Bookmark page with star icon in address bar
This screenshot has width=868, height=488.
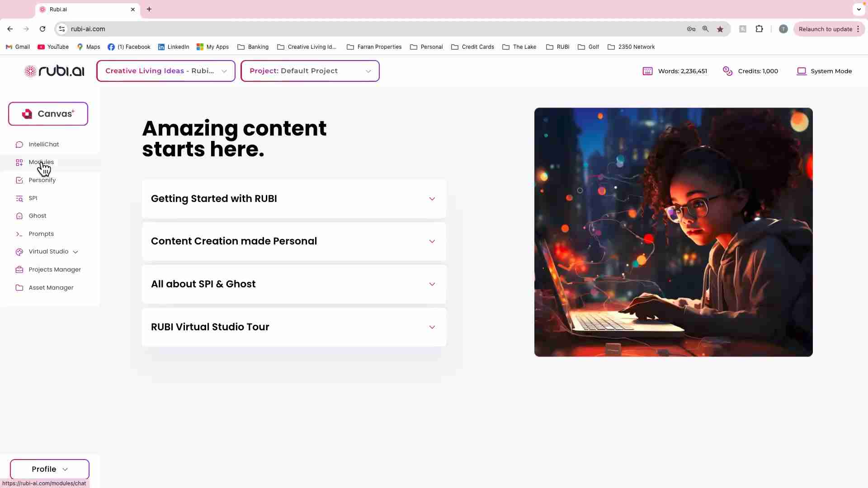pyautogui.click(x=720, y=29)
